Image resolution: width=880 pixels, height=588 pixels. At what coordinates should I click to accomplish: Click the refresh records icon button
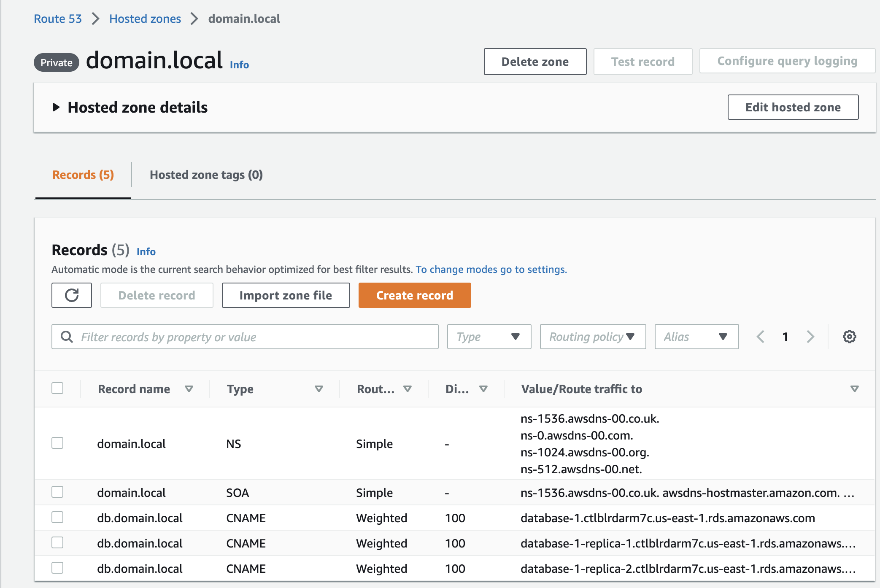tap(71, 295)
